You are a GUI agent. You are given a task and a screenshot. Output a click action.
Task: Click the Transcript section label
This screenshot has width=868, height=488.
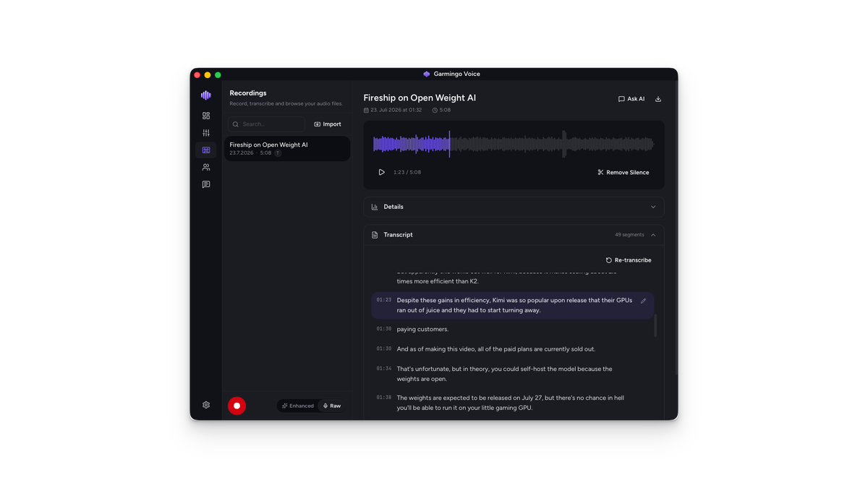click(398, 235)
